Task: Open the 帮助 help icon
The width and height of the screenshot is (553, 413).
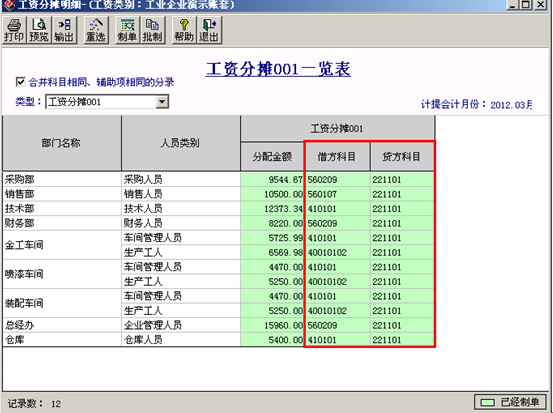Action: tap(184, 30)
